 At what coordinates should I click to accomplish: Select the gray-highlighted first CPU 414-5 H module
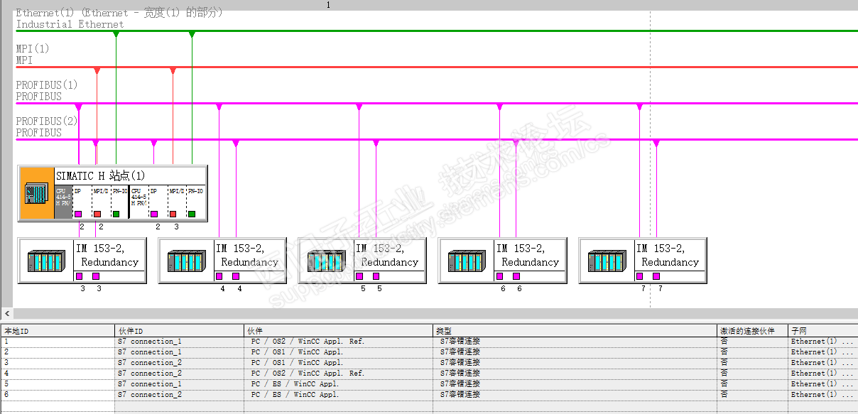[x=63, y=202]
